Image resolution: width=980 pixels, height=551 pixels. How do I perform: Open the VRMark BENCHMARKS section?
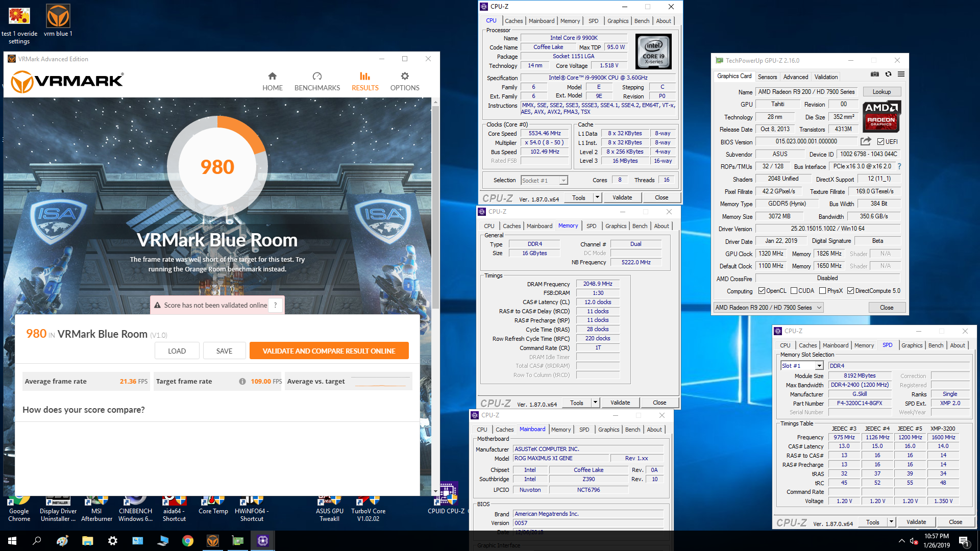click(x=317, y=82)
